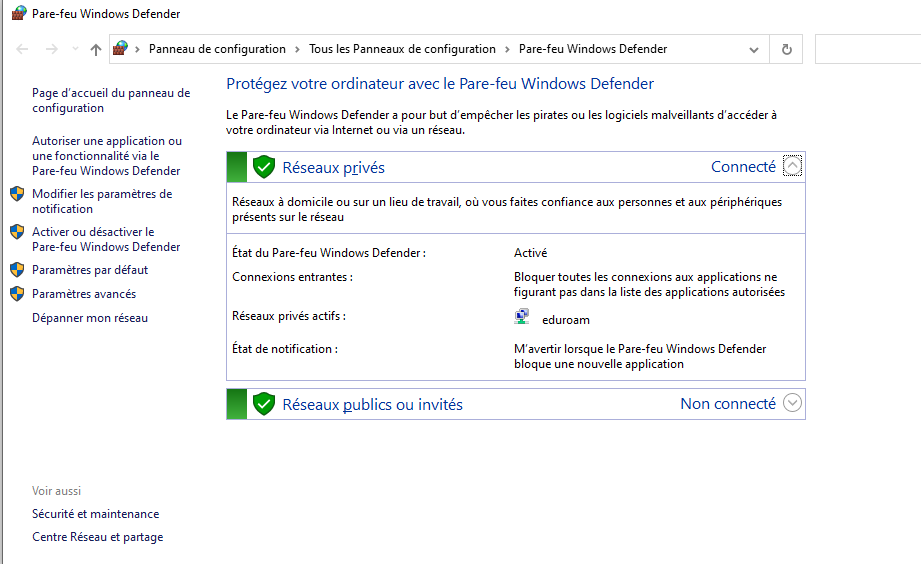Expand the chevron after Tous les Panneaux

coord(507,49)
